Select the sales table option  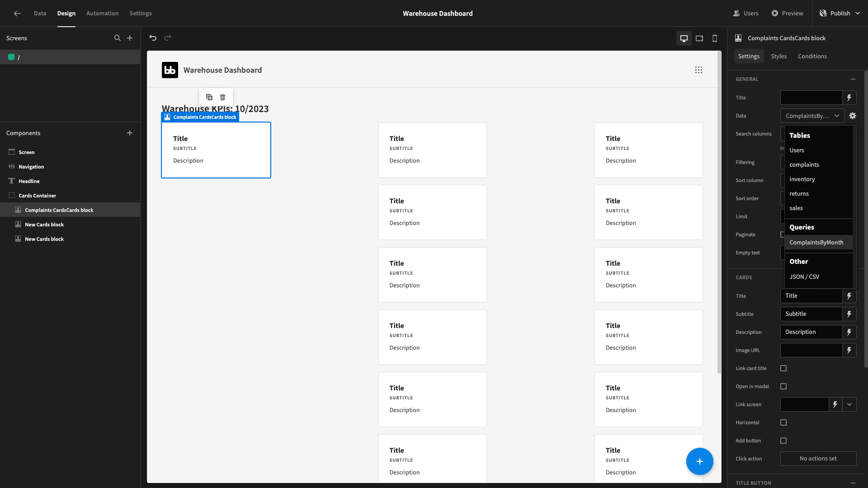818,208
